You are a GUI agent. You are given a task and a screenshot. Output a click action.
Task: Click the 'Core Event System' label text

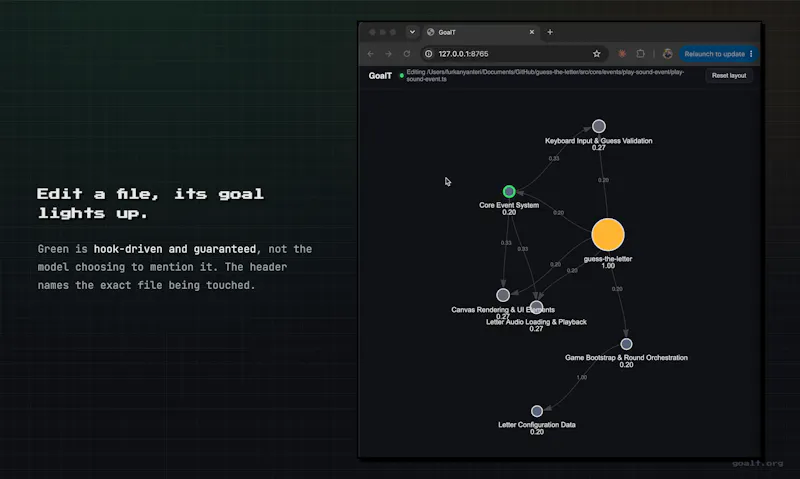[x=509, y=205]
